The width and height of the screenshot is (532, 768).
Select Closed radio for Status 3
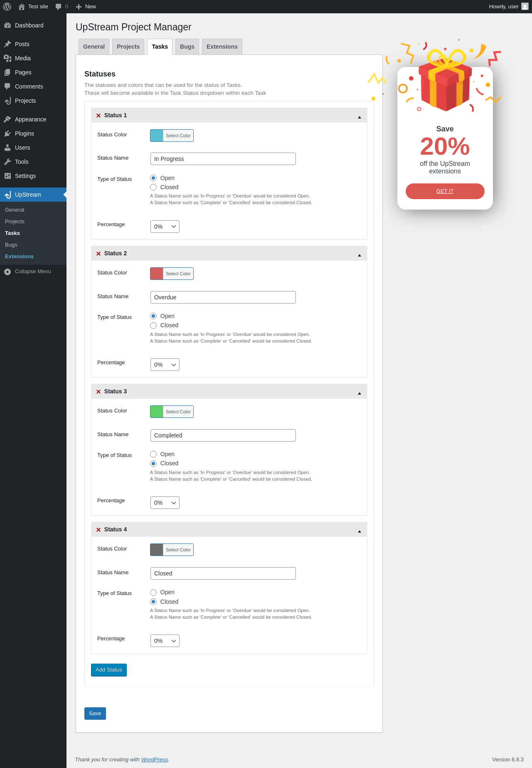pyautogui.click(x=153, y=463)
